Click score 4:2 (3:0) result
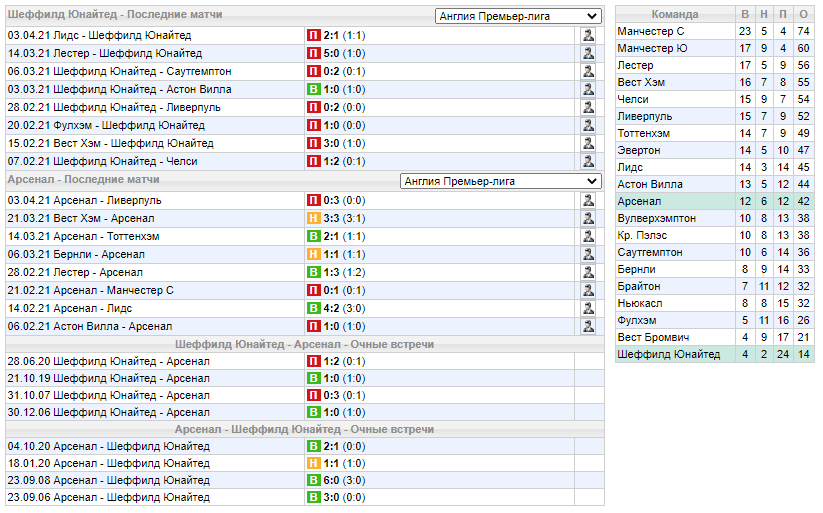 pyautogui.click(x=344, y=308)
